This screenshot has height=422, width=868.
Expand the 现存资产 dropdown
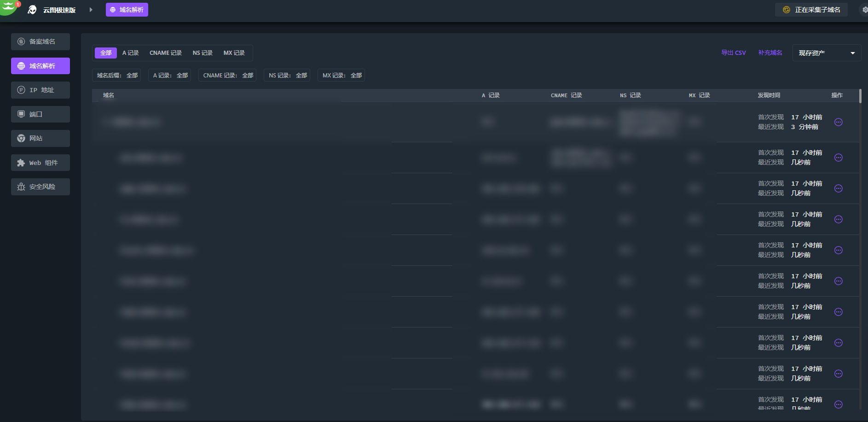pos(826,53)
